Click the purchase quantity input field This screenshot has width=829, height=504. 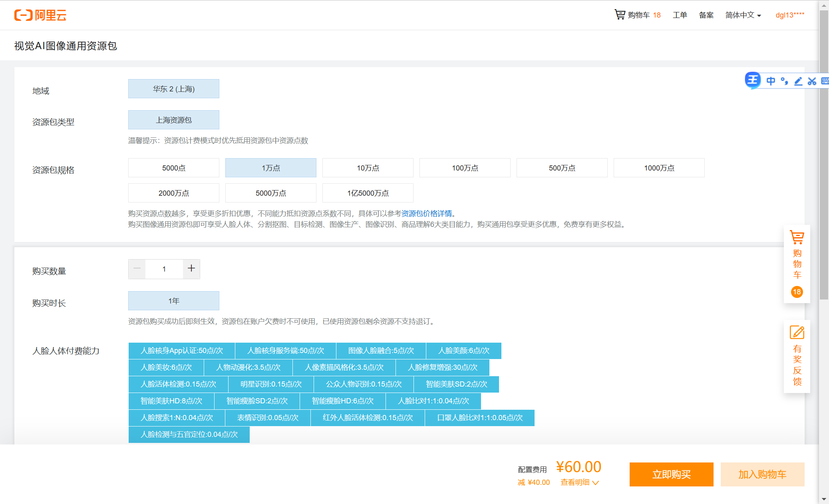(x=164, y=269)
